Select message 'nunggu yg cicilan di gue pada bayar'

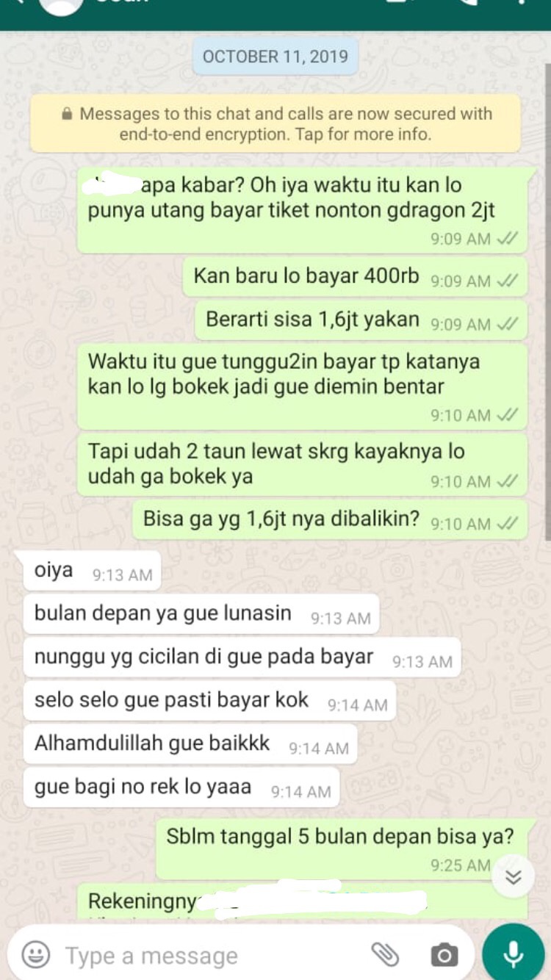tap(242, 657)
